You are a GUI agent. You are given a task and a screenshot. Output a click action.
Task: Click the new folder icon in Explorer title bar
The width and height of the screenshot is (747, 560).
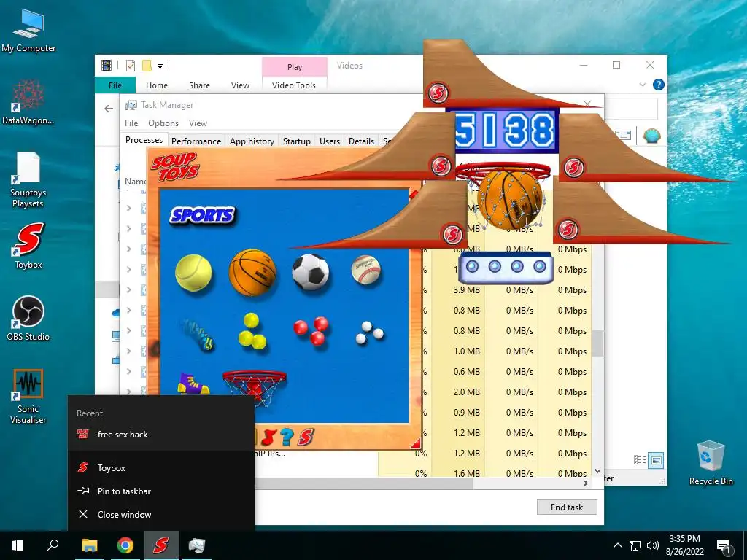click(147, 66)
